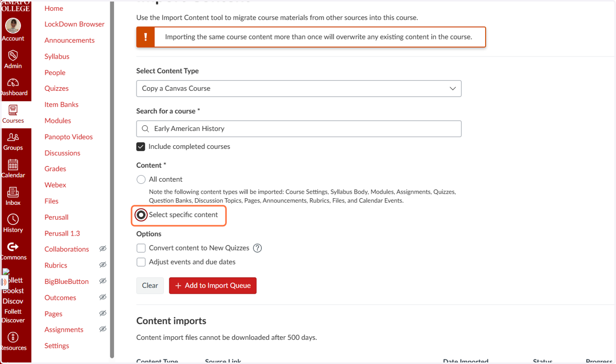Open the Account avatar in global navigation
This screenshot has height=364, width=616.
tap(13, 26)
